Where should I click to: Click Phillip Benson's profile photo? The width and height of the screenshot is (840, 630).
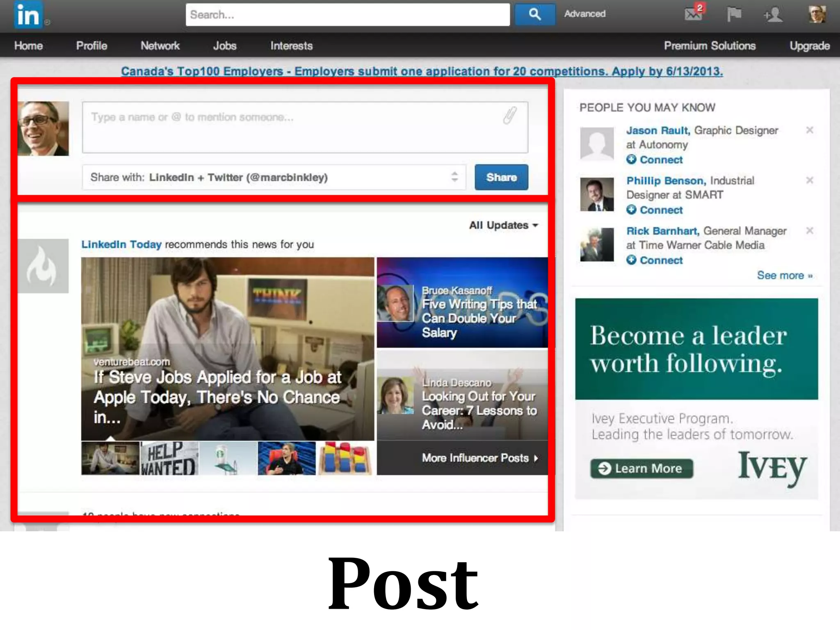tap(597, 194)
